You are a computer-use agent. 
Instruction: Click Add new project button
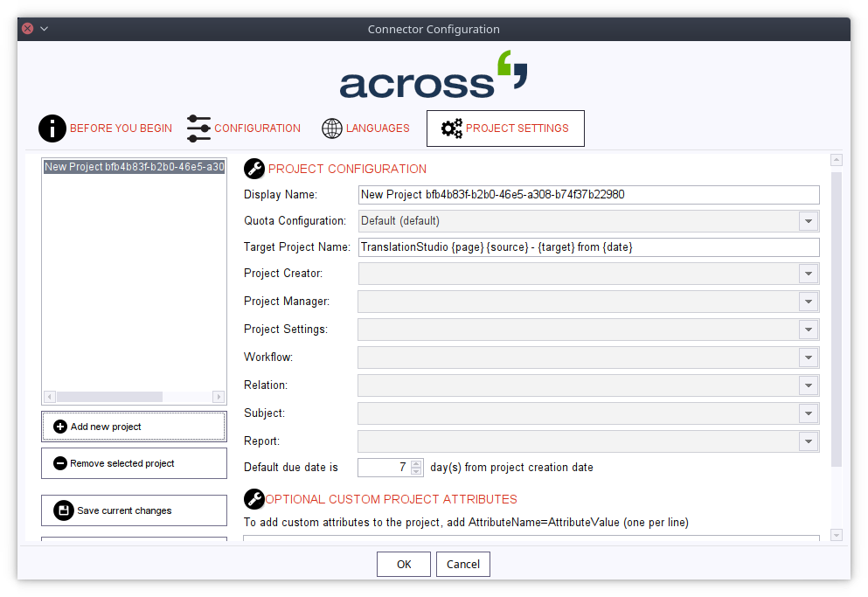[134, 427]
